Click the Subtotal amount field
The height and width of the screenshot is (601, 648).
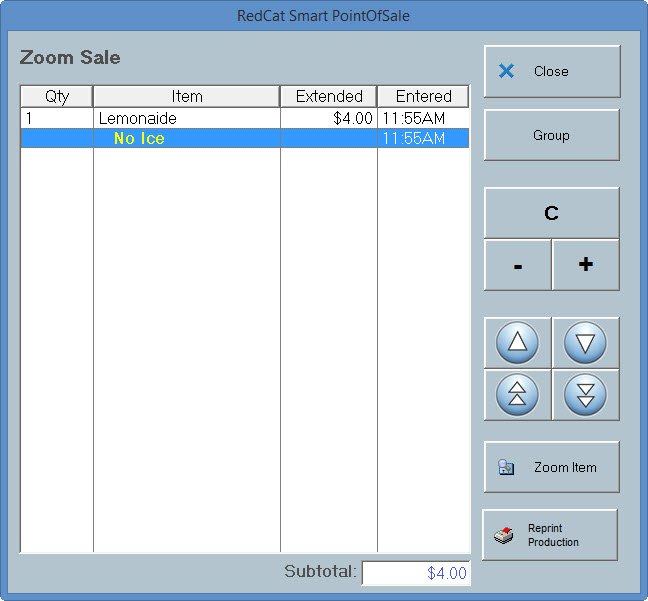(415, 573)
